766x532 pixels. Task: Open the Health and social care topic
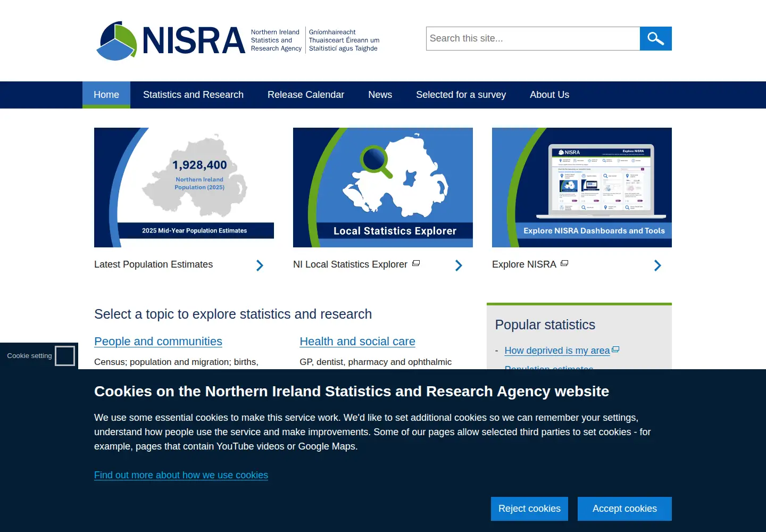pyautogui.click(x=357, y=342)
